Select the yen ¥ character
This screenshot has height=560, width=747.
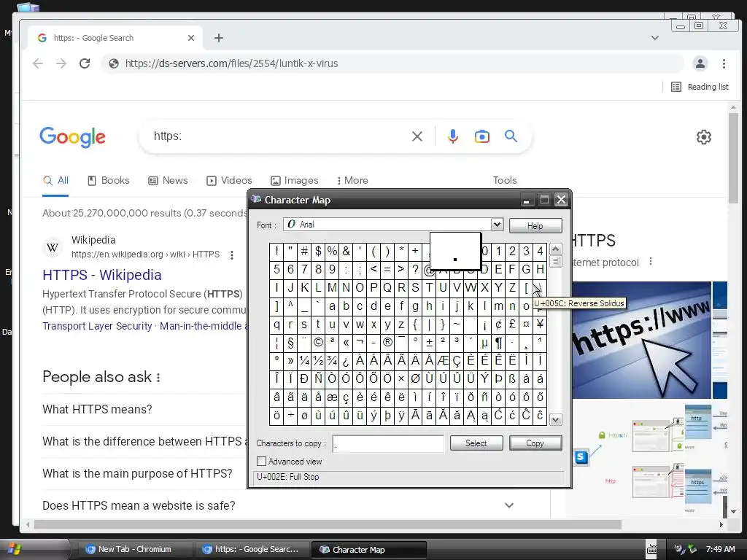pyautogui.click(x=540, y=324)
